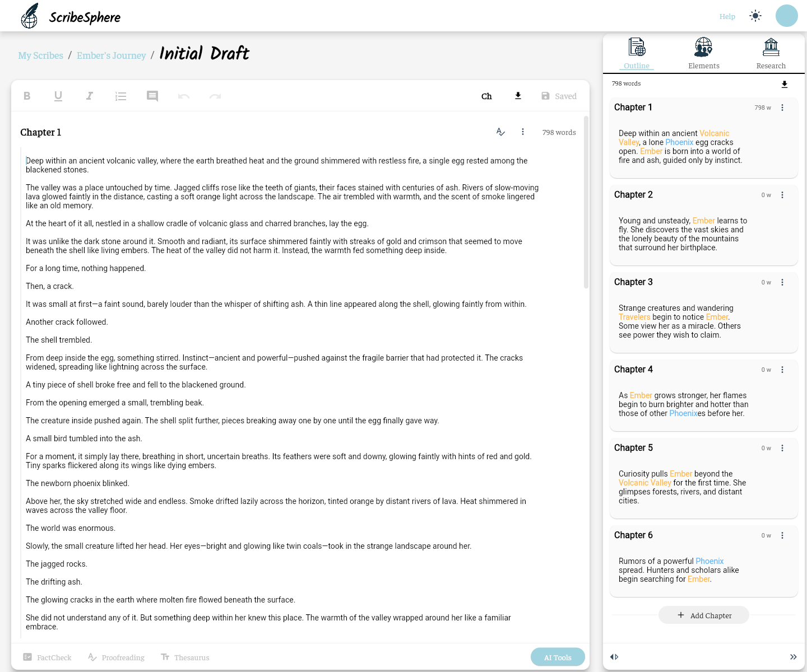The height and width of the screenshot is (672, 807).
Task: Undo the last edit
Action: 184,96
